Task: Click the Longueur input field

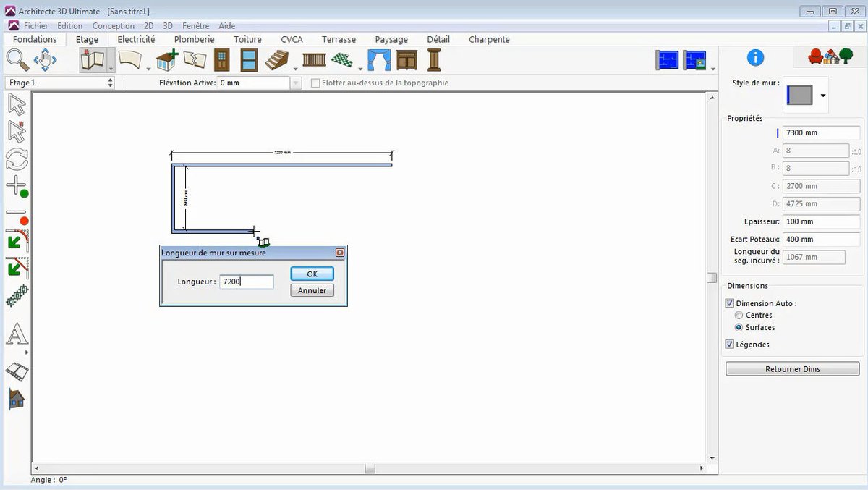Action: pos(247,282)
